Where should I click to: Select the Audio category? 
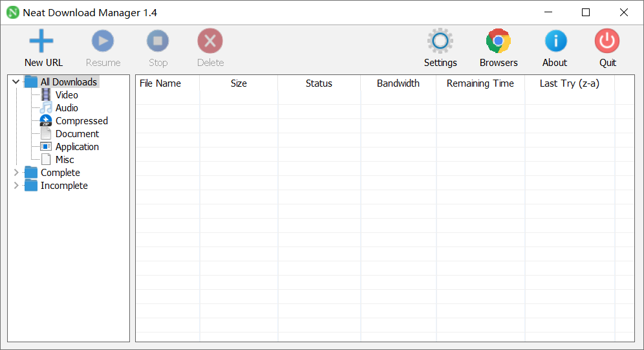67,108
